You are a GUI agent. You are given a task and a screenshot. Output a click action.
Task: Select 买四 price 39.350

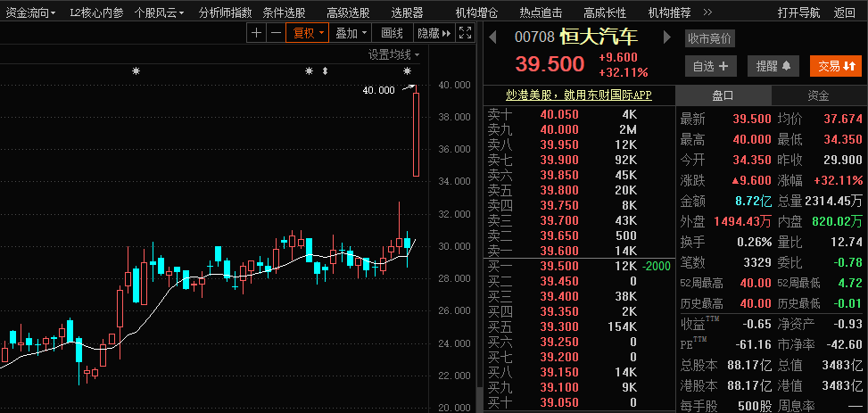click(559, 311)
